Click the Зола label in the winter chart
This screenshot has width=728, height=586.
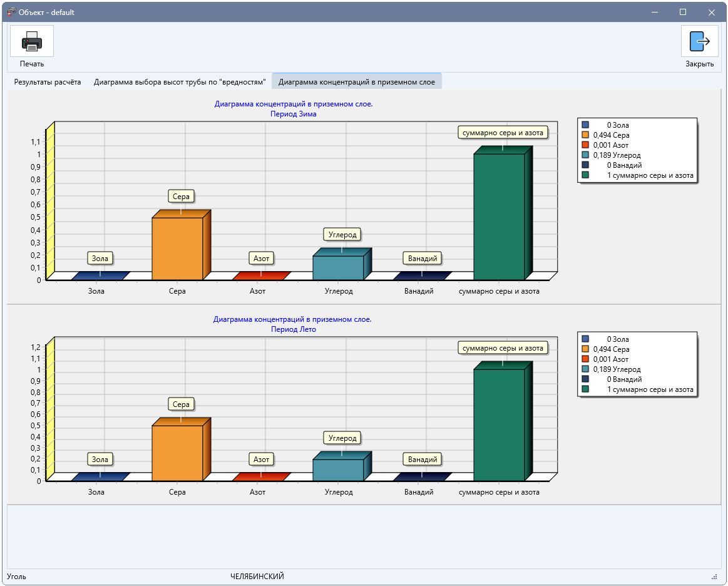point(100,258)
